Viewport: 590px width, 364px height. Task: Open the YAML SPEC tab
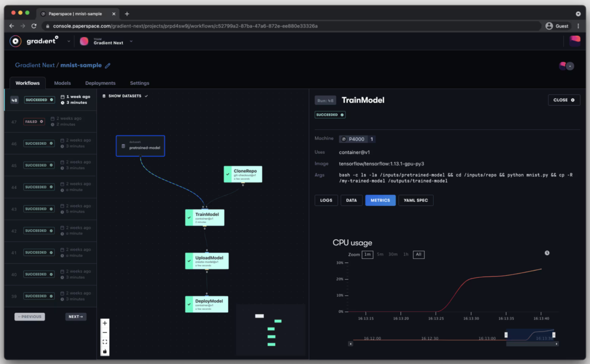click(x=416, y=200)
